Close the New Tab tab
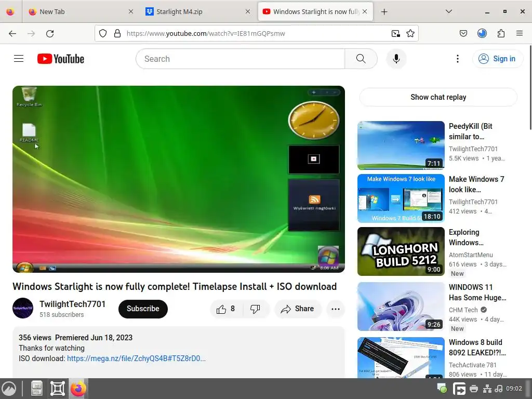Screen dimensions: 532x399 coord(131,11)
